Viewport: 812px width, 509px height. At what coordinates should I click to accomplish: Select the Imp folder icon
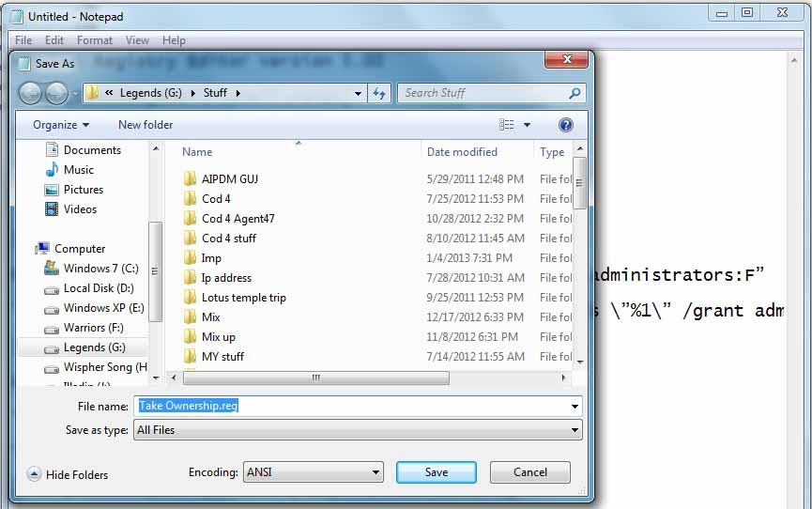[190, 257]
